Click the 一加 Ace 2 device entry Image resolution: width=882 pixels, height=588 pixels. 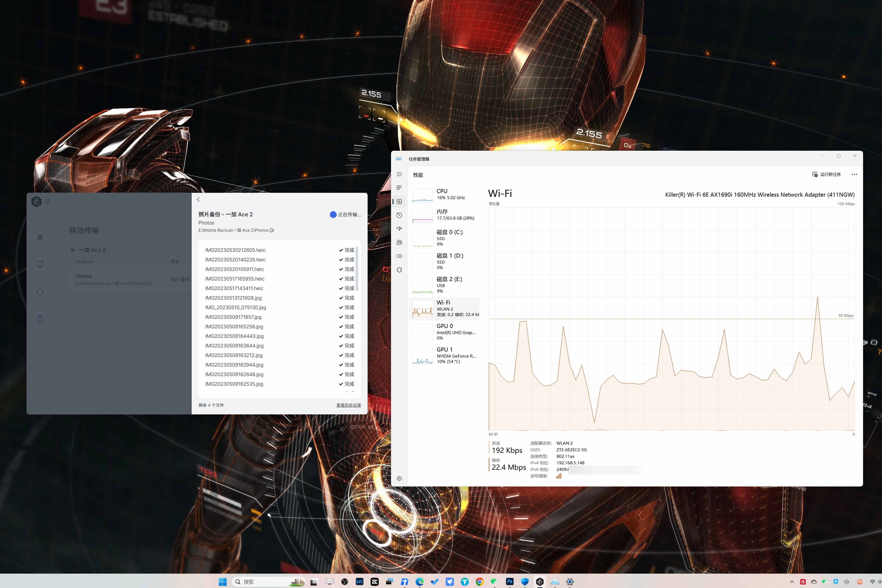coord(88,250)
